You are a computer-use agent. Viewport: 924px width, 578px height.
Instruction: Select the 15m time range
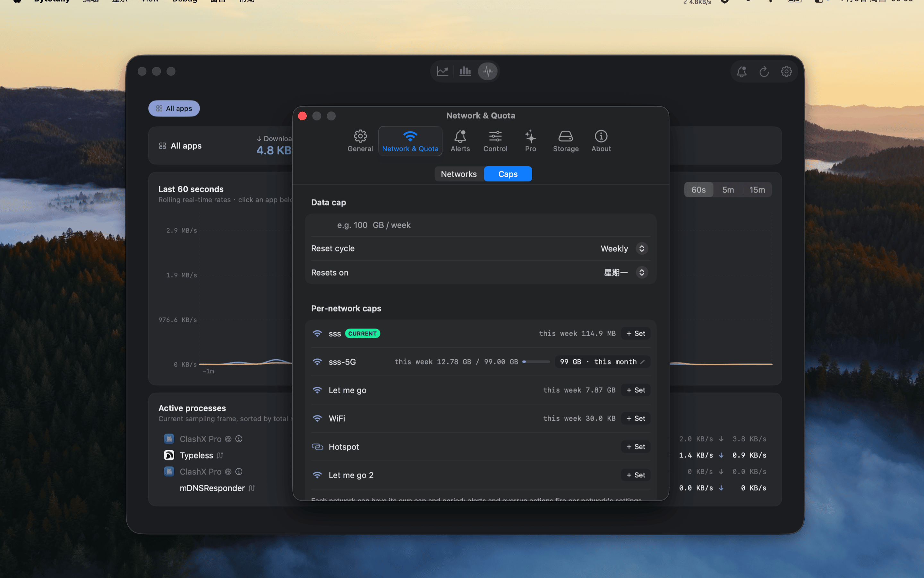(x=757, y=189)
